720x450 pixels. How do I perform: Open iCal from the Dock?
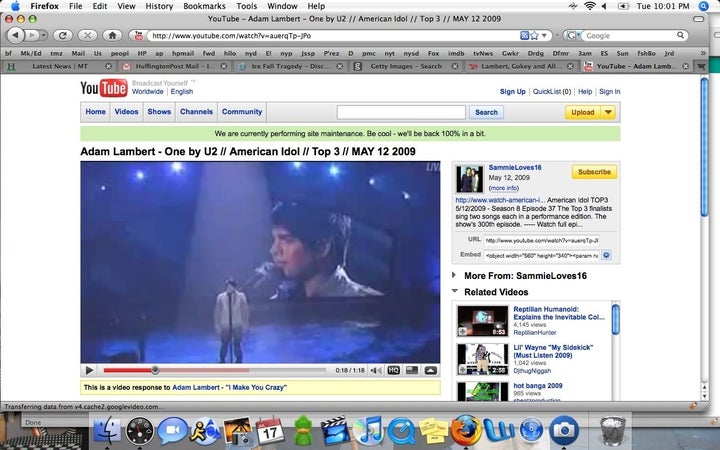[270, 431]
